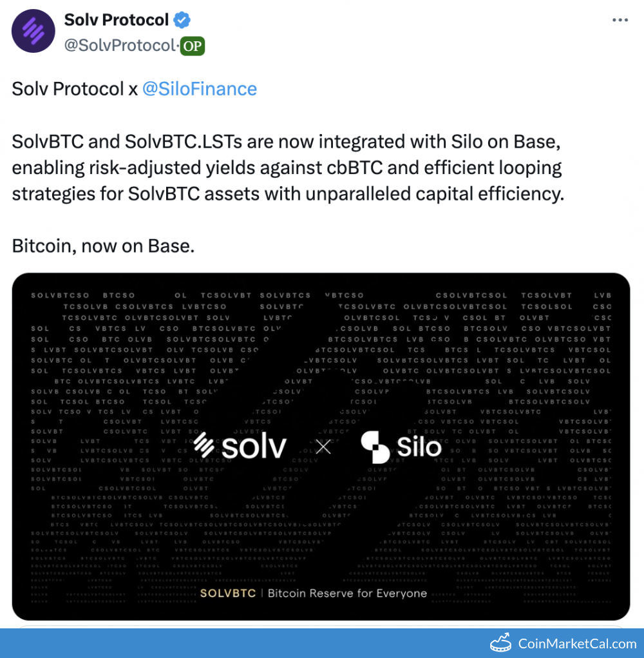This screenshot has height=658, width=644.
Task: Open the @SiloFinance mention link
Action: pyautogui.click(x=199, y=89)
